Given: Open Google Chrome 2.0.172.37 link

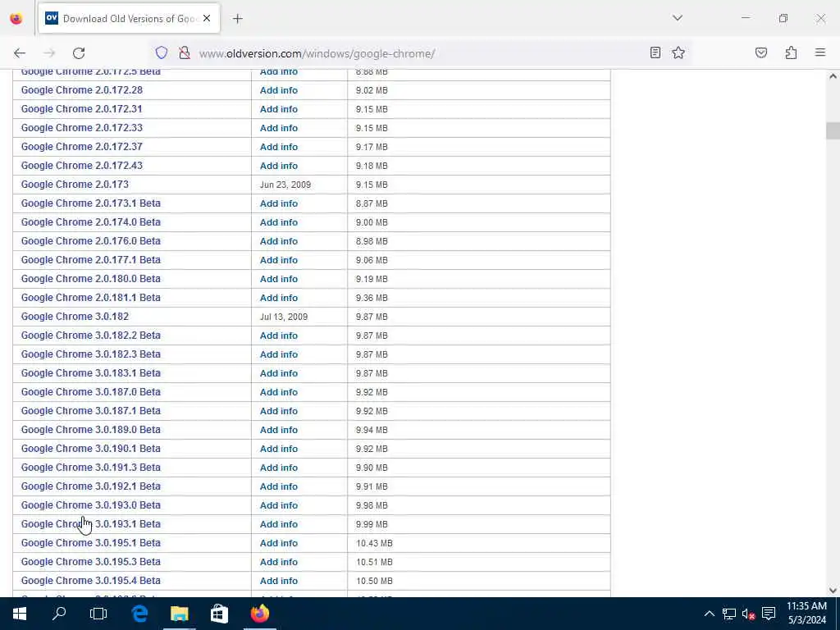Looking at the screenshot, I should (x=82, y=146).
